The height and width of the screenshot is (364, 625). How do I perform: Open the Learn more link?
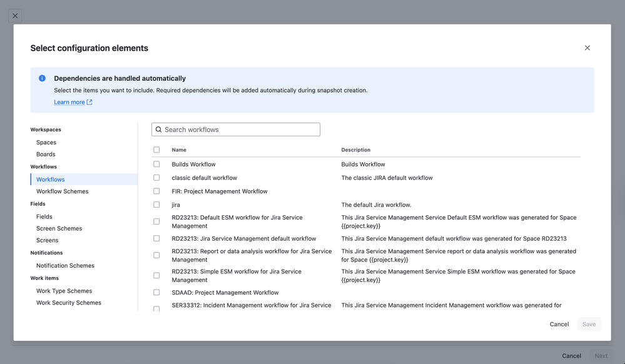click(x=69, y=102)
